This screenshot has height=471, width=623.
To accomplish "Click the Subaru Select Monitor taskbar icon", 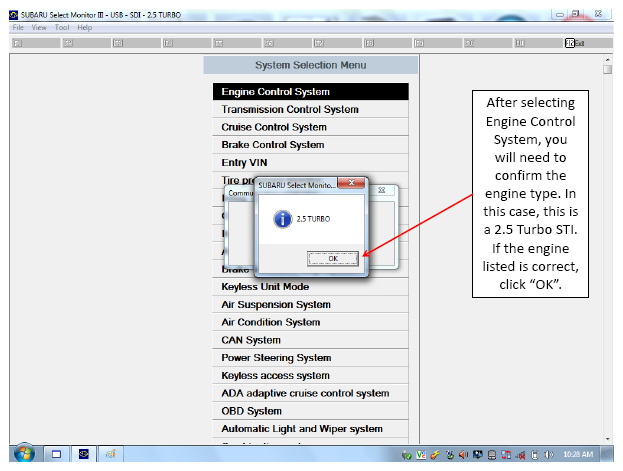I will pos(83,454).
